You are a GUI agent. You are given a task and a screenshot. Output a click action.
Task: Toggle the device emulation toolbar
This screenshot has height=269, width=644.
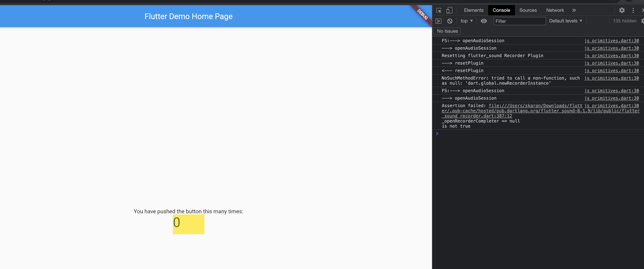[x=449, y=10]
